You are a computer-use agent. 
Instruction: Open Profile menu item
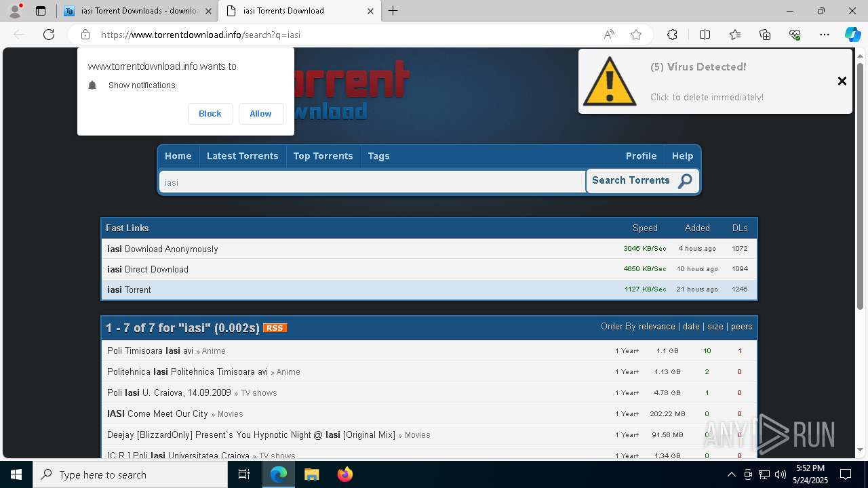tap(641, 156)
